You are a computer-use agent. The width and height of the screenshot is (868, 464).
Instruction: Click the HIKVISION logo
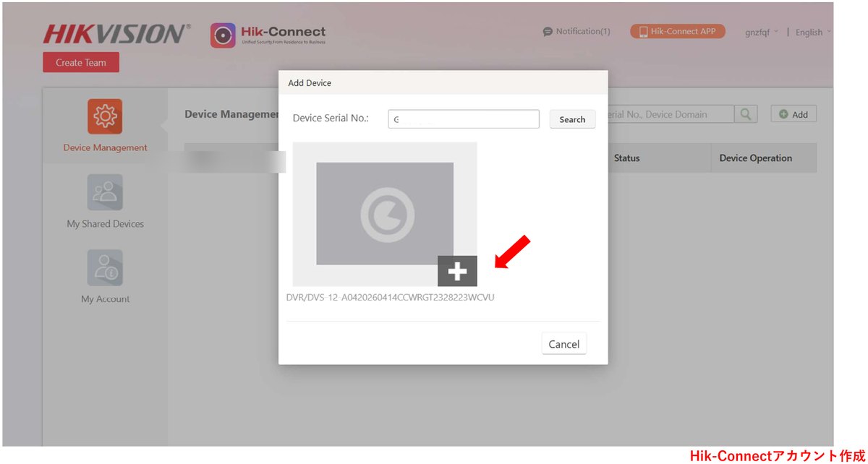(117, 35)
